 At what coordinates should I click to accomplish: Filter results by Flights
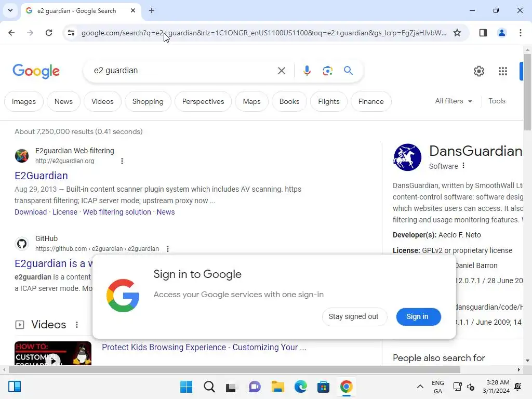(x=329, y=101)
